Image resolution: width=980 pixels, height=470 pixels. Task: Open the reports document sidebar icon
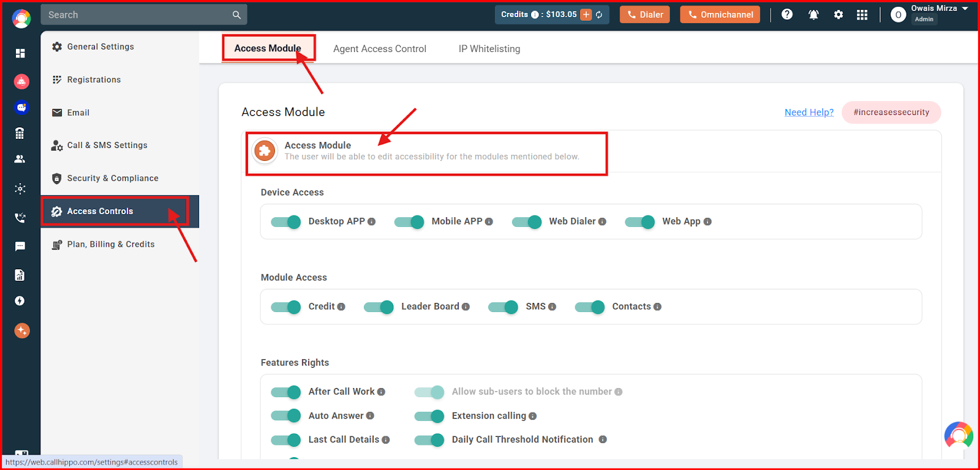(x=20, y=275)
